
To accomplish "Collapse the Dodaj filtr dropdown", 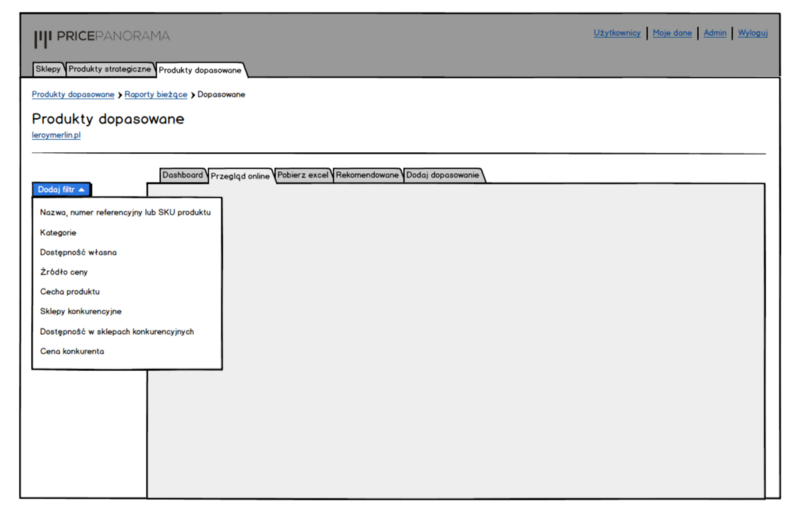I will pyautogui.click(x=61, y=190).
